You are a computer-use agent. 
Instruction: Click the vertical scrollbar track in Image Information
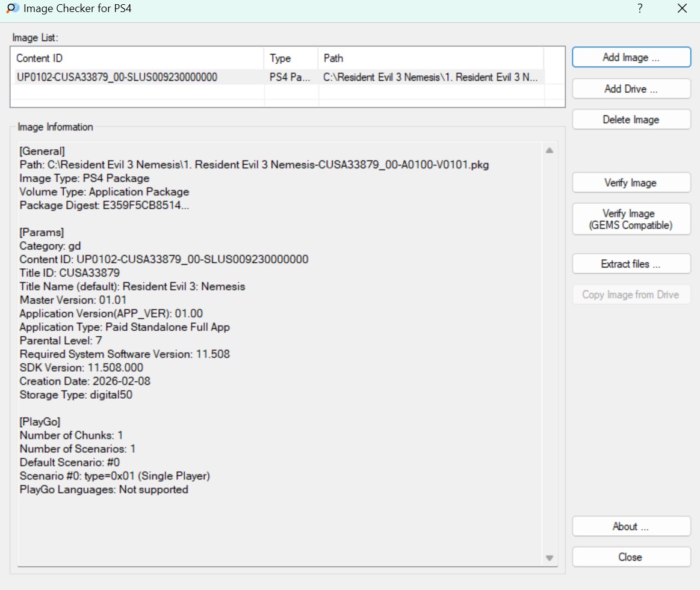(550, 354)
